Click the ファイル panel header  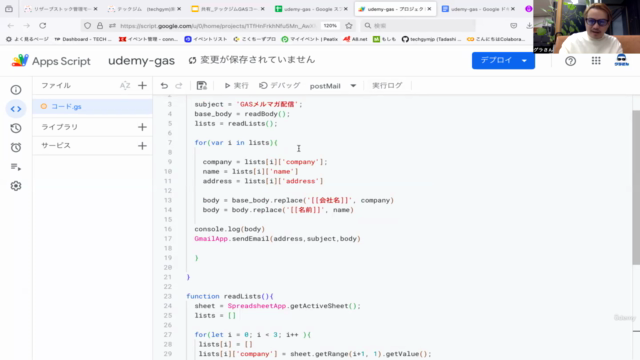click(56, 86)
